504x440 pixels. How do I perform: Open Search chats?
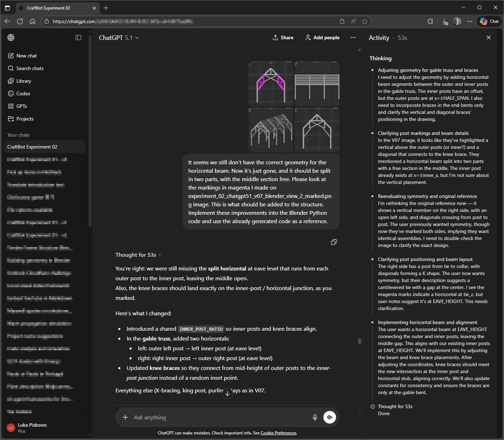pos(30,68)
